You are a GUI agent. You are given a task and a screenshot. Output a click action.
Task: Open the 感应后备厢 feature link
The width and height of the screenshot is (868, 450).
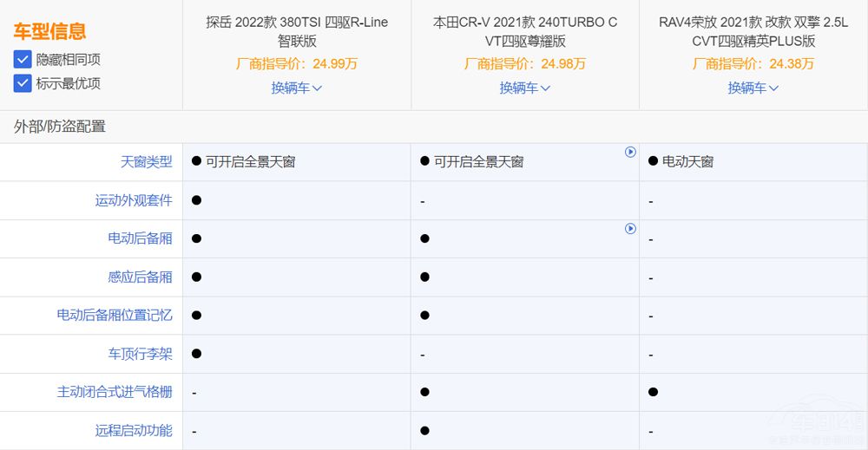click(x=140, y=277)
